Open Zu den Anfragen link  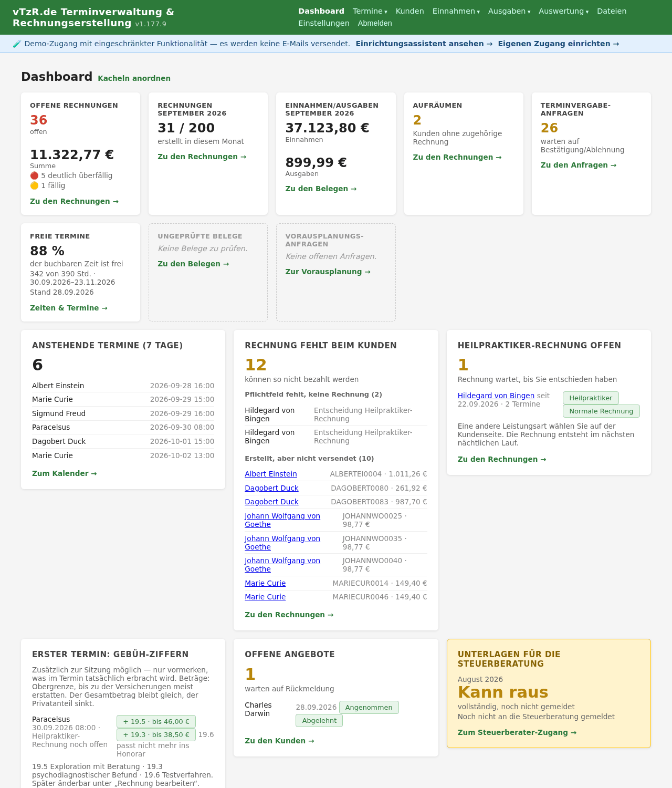pyautogui.click(x=579, y=165)
